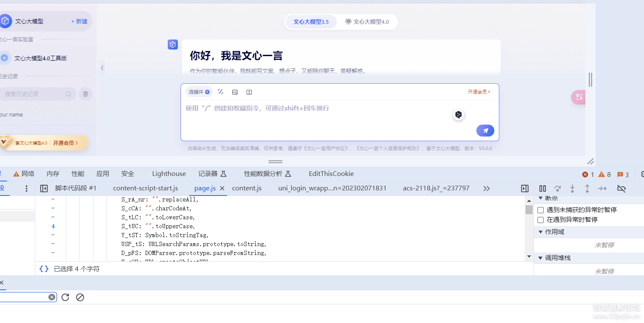Image resolution: width=644 pixels, height=323 pixels.
Task: Pause script execution
Action: tap(542, 188)
